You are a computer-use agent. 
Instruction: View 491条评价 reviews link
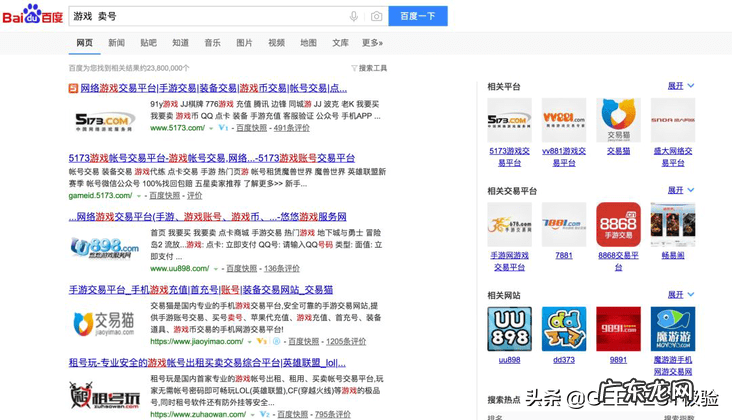(291, 128)
